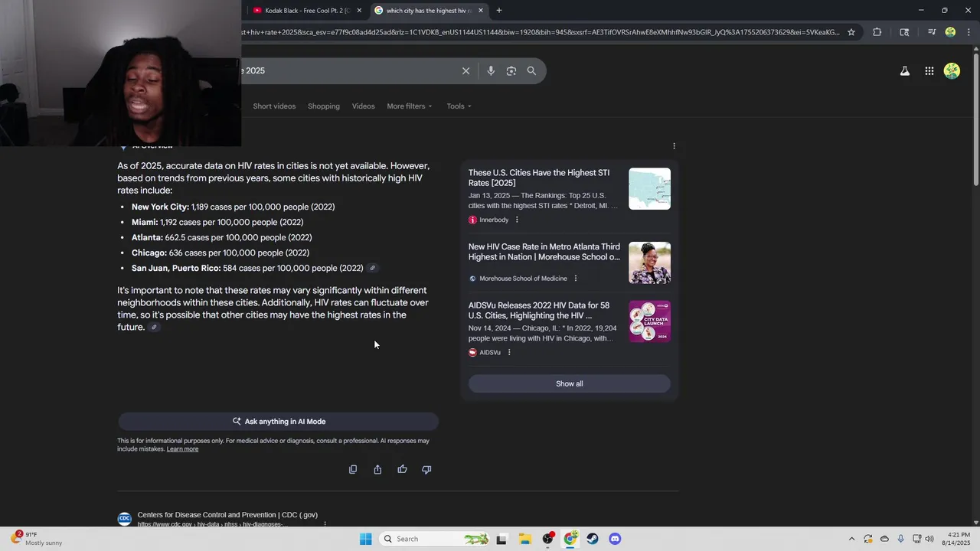Click the 'Chicago:' list entry
The height and width of the screenshot is (551, 980).
[x=220, y=253]
